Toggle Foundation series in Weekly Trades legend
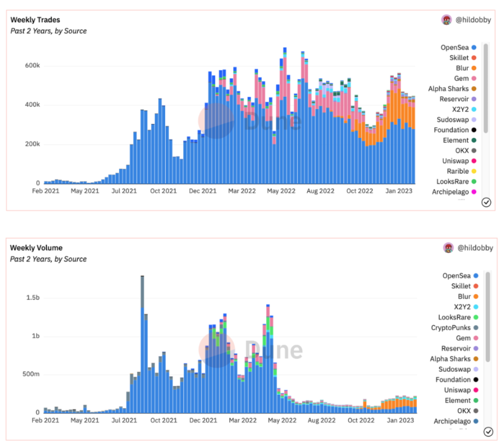Viewport: 504px width, 443px height. (x=455, y=130)
